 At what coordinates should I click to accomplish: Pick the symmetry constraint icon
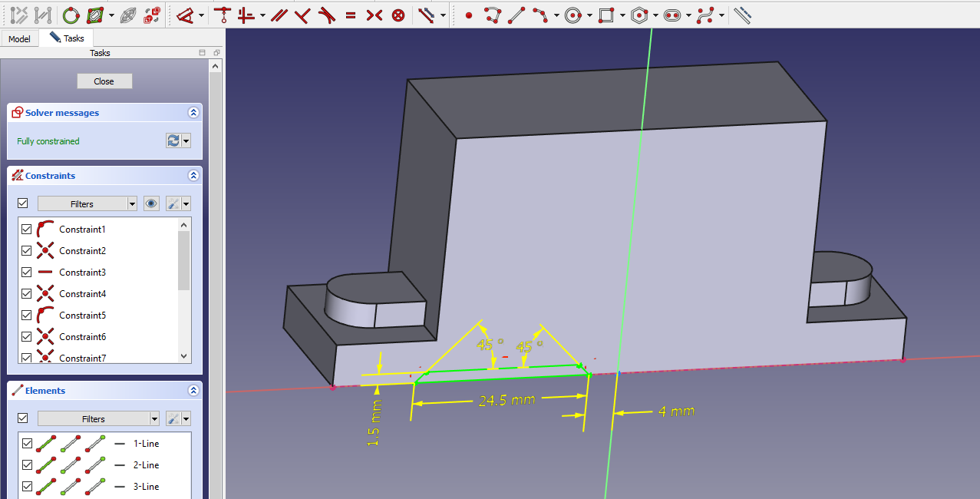pos(375,15)
